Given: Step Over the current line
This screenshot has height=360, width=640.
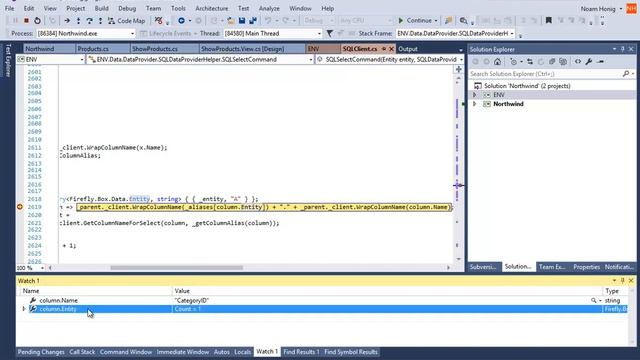Looking at the screenshot, I should pyautogui.click(x=89, y=20).
